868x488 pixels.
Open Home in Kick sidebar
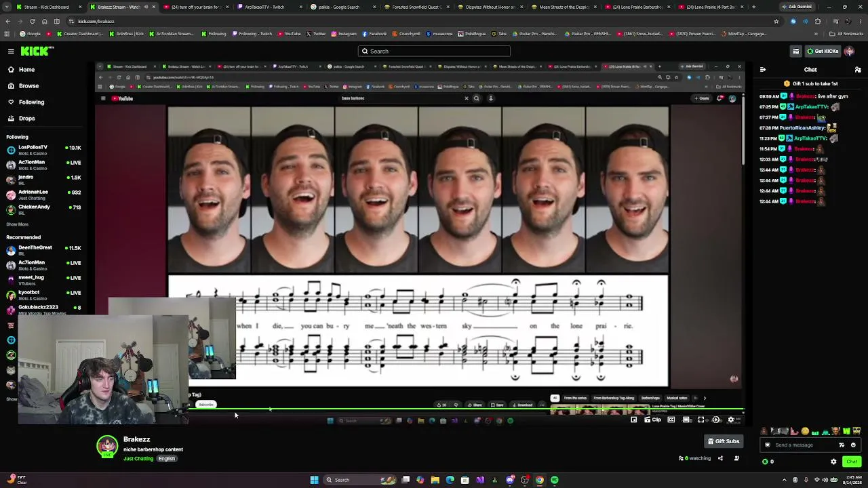click(26, 70)
